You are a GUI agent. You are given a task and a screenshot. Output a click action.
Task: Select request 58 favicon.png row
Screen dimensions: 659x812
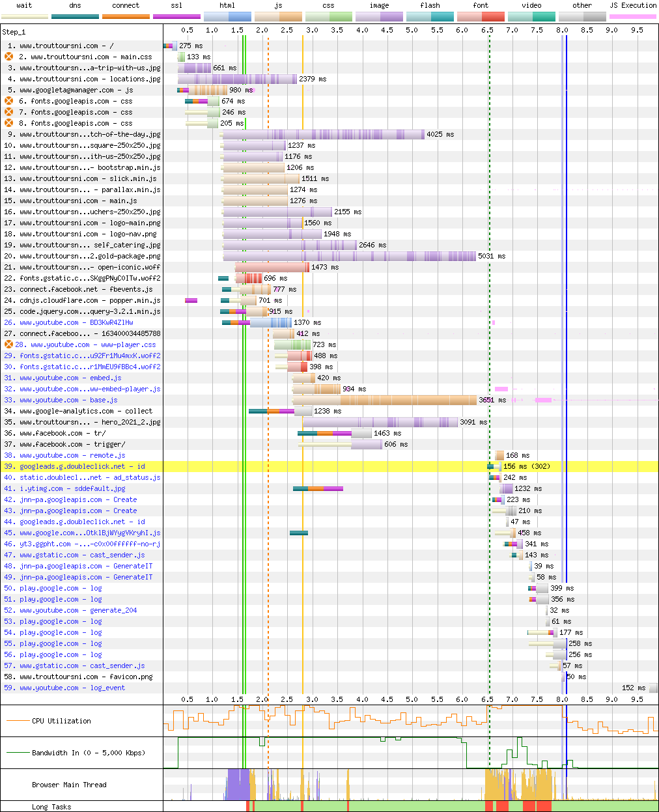(x=78, y=677)
